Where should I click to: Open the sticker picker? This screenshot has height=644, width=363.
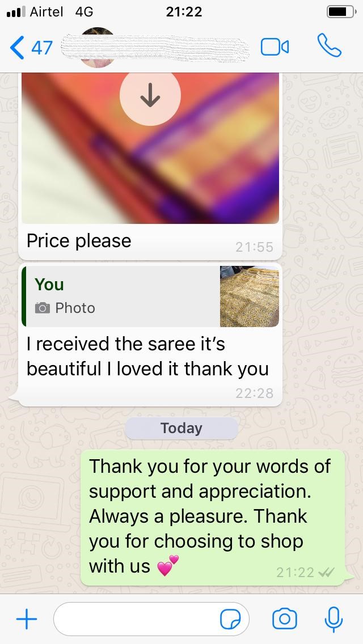tap(231, 620)
